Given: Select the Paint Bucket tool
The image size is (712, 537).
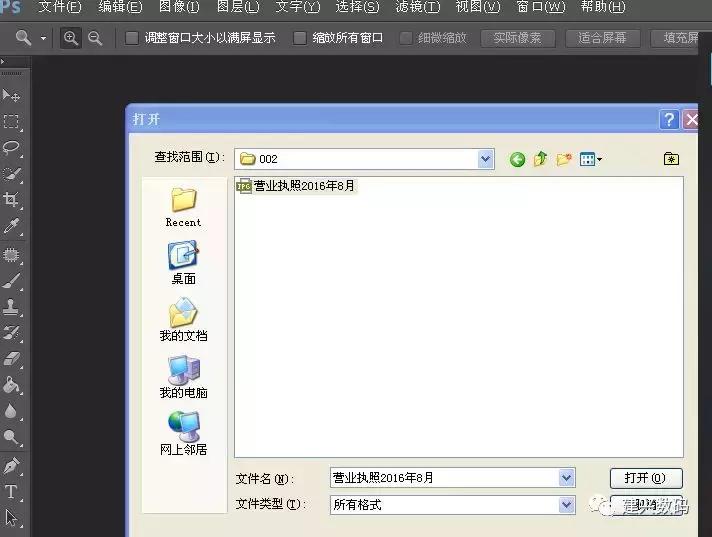Looking at the screenshot, I should point(11,385).
